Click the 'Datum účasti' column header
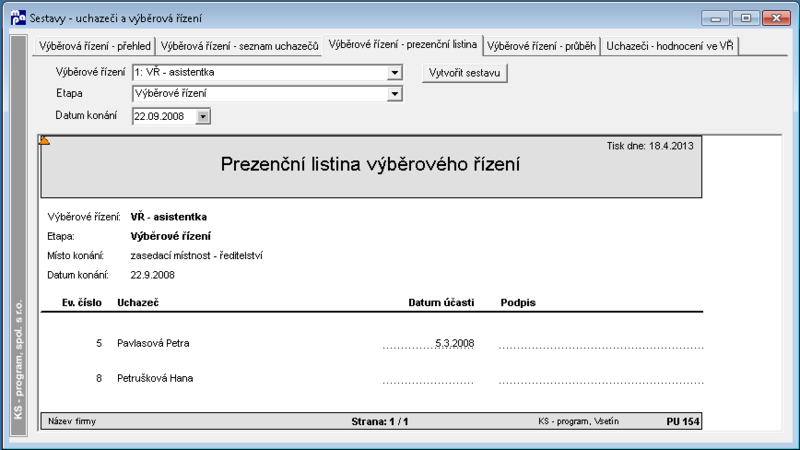800x450 pixels. [441, 303]
